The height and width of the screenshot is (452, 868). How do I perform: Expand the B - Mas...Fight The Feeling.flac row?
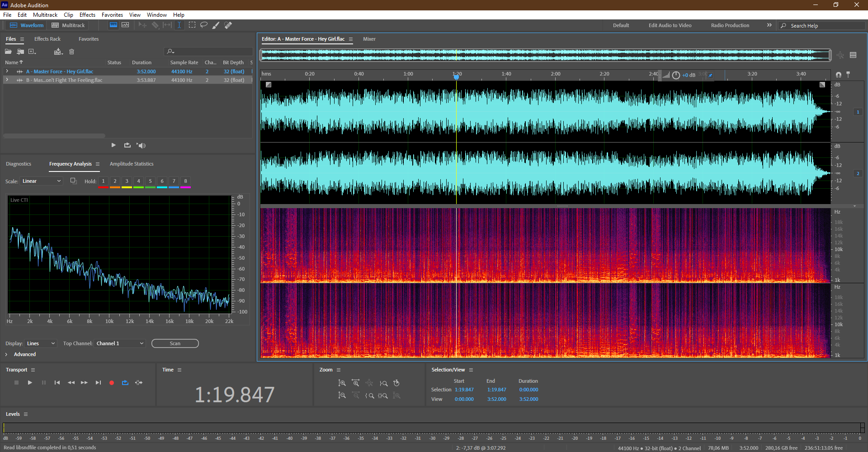(x=7, y=80)
